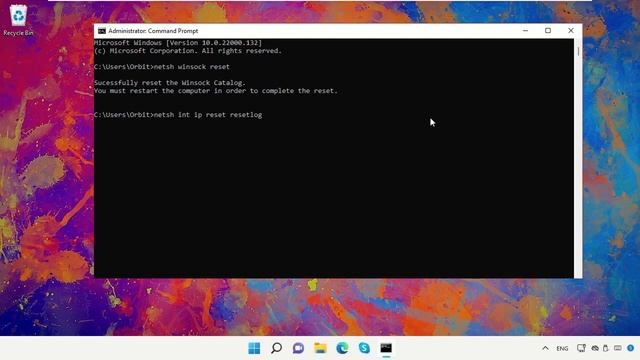Click the Microsoft Corporation copyright line

(188, 51)
